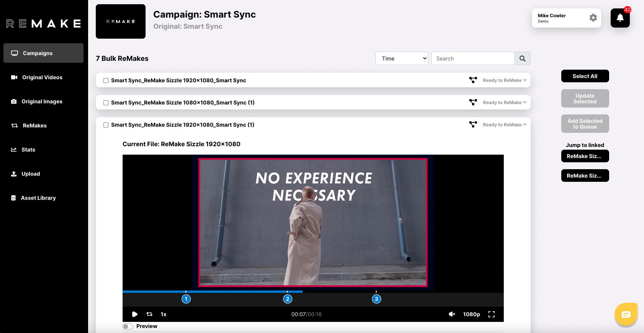Open the Time sort dropdown
The width and height of the screenshot is (644, 333).
[x=402, y=59]
